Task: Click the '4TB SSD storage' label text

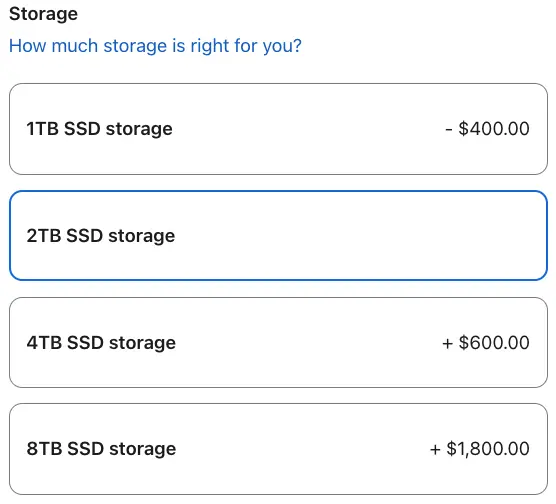Action: [101, 343]
